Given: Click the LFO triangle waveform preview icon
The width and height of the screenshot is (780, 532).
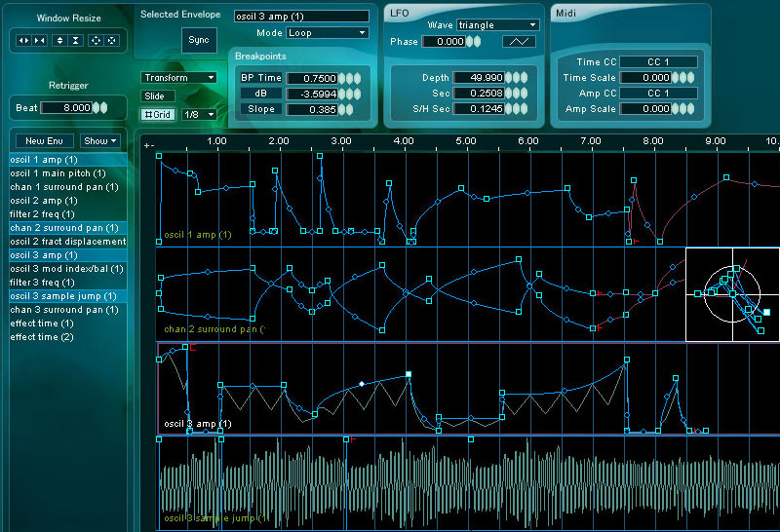Looking at the screenshot, I should 519,42.
